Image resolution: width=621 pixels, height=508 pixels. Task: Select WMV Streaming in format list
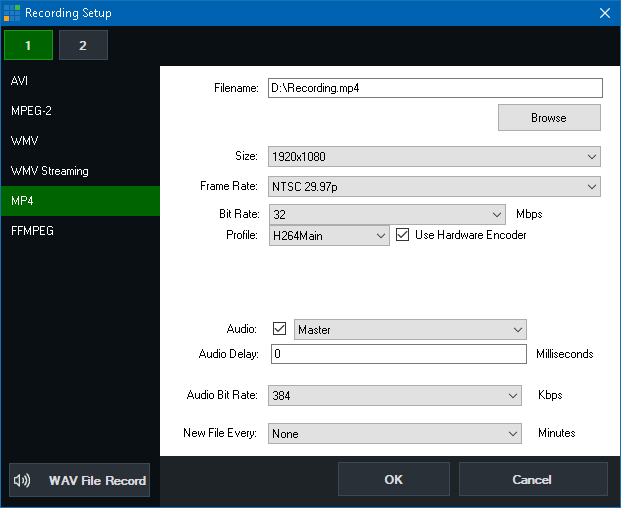[x=80, y=171]
